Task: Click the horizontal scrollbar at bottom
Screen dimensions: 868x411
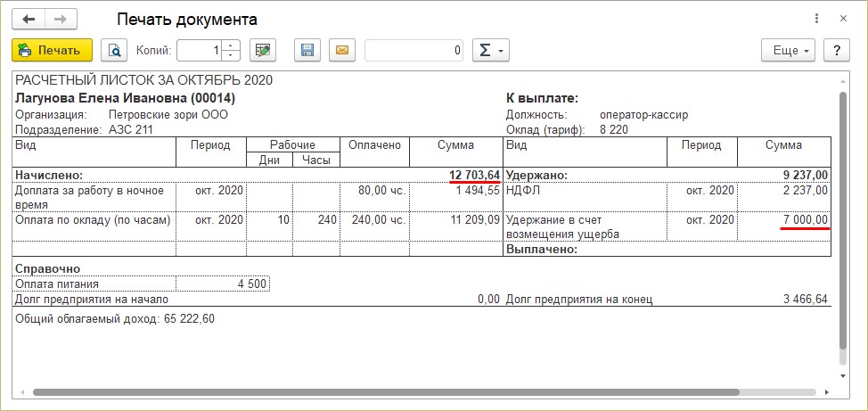Action: click(x=428, y=391)
